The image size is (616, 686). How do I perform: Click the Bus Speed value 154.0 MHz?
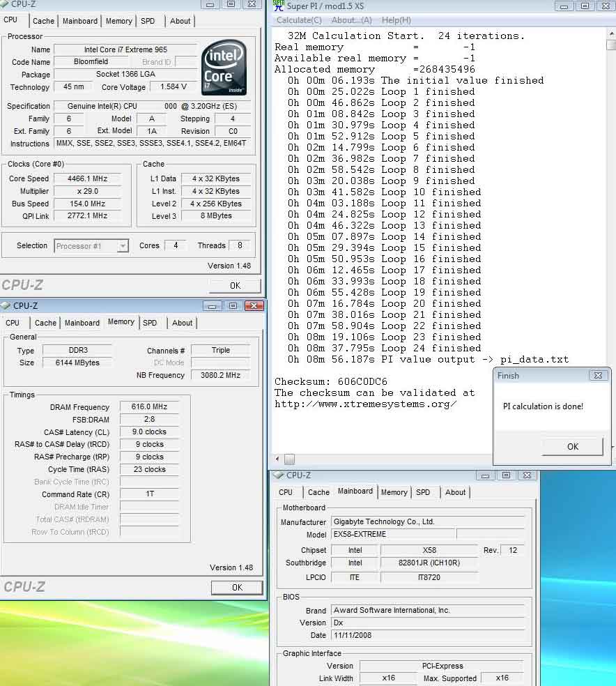[87, 204]
